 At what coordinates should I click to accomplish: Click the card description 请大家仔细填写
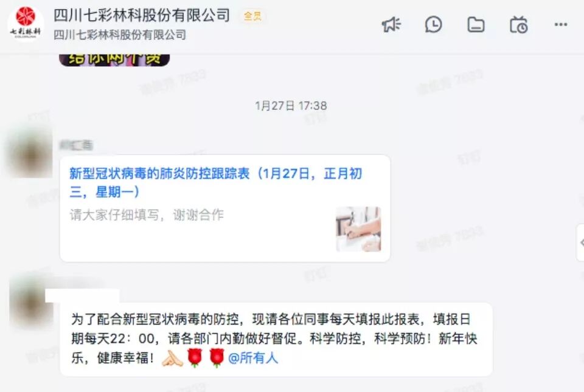tap(147, 215)
